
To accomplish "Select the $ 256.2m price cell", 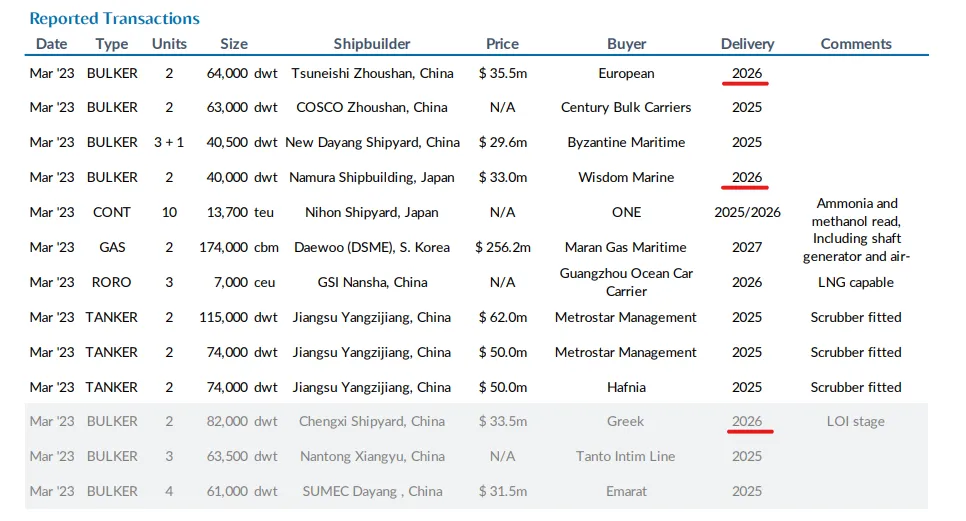I will [x=503, y=248].
